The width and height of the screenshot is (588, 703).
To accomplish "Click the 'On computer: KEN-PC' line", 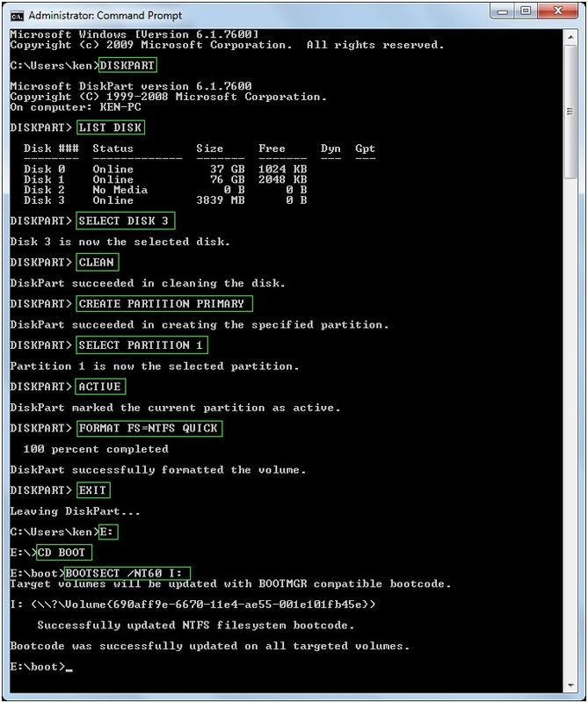I will [76, 107].
